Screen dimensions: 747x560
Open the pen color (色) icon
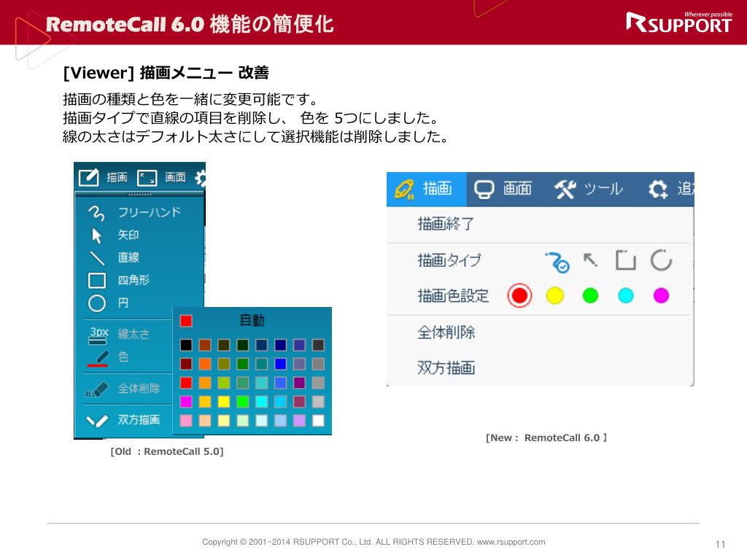pos(98,358)
